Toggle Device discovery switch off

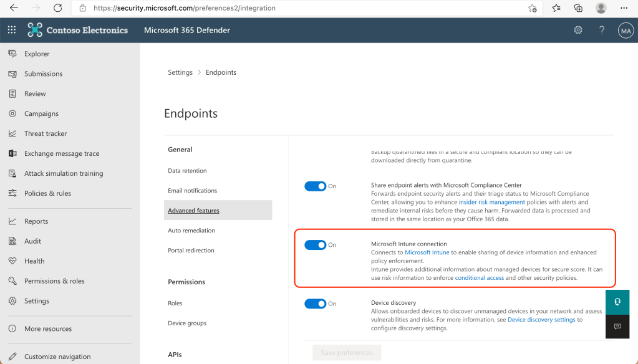coord(316,304)
